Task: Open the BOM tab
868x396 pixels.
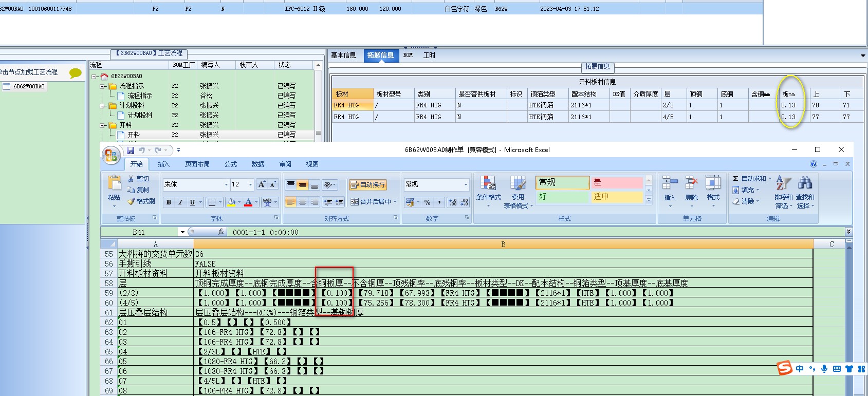Action: [x=408, y=55]
